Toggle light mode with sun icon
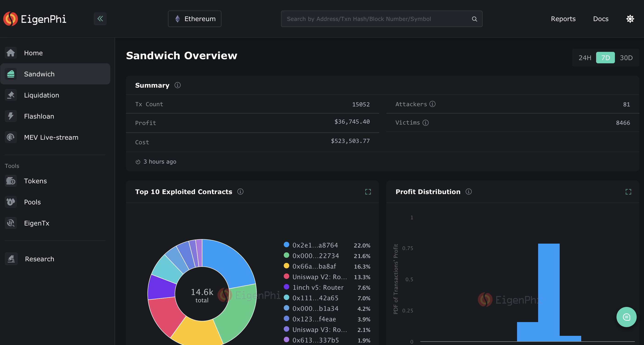Viewport: 644px width, 345px height. click(x=630, y=19)
